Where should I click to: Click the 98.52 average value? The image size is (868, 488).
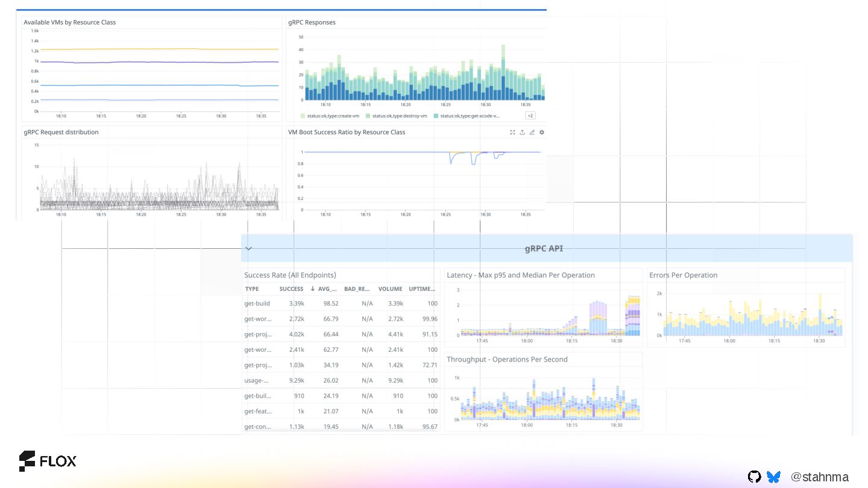[331, 304]
